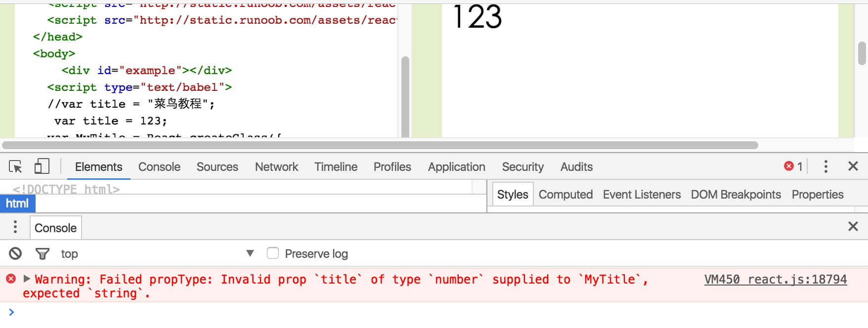Show the Event Listeners tab
The height and width of the screenshot is (328, 868).
[642, 195]
